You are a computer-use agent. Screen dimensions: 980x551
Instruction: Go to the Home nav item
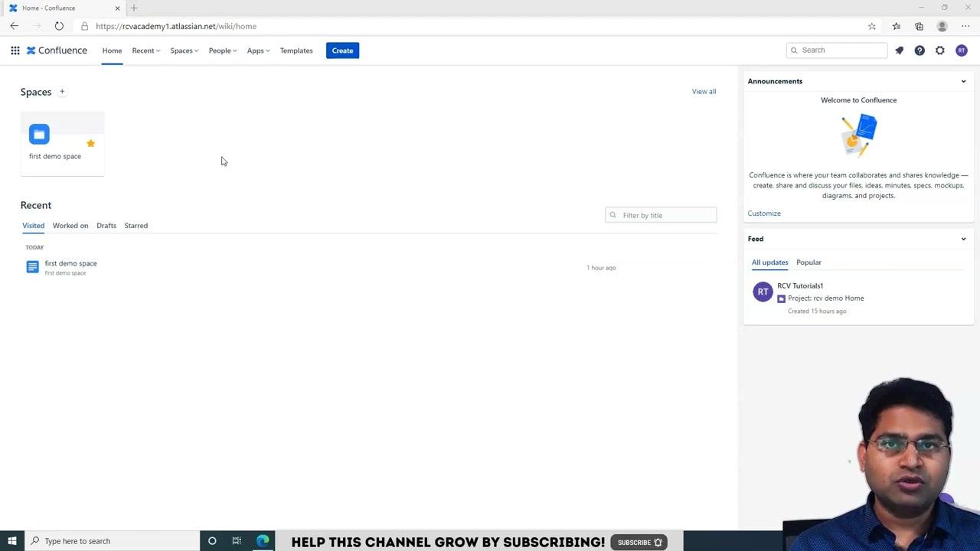112,51
